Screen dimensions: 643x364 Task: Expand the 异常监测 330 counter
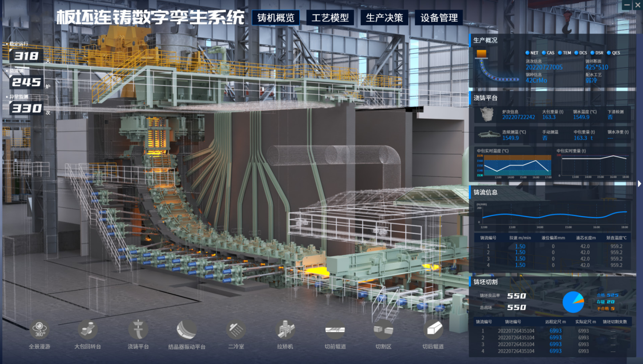[x=27, y=108]
